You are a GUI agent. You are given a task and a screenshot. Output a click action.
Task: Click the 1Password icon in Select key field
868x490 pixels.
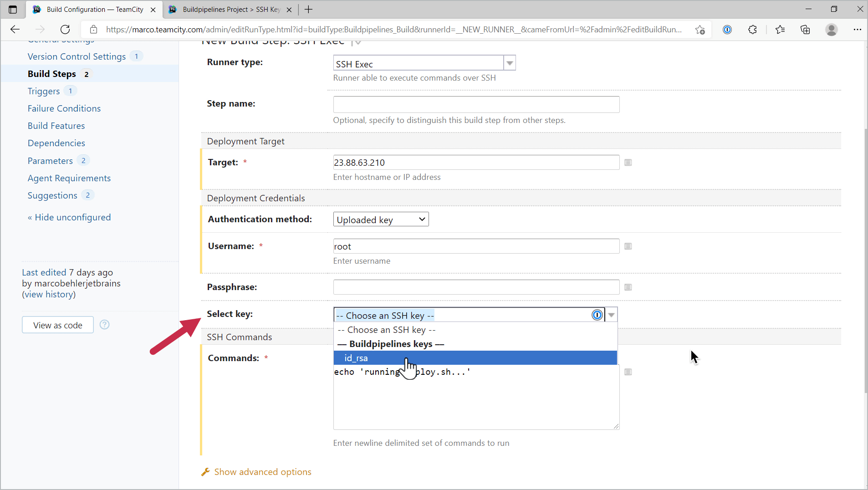click(597, 315)
